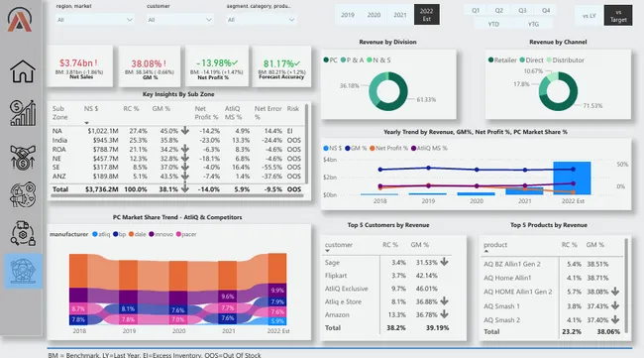Switch comparison to vs LY

[589, 16]
